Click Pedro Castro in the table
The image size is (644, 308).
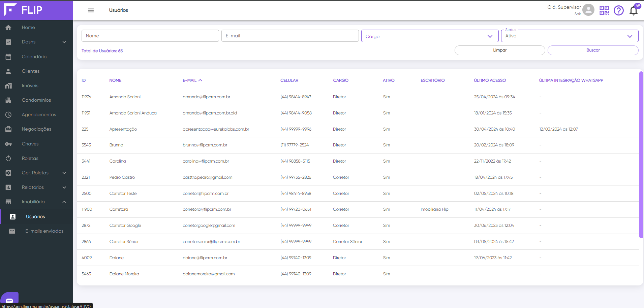coord(122,177)
